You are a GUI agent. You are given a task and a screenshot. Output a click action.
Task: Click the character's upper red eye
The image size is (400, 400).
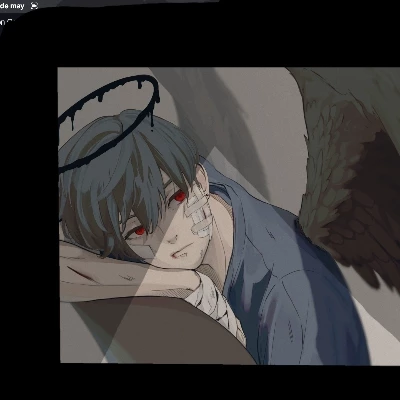(x=179, y=196)
